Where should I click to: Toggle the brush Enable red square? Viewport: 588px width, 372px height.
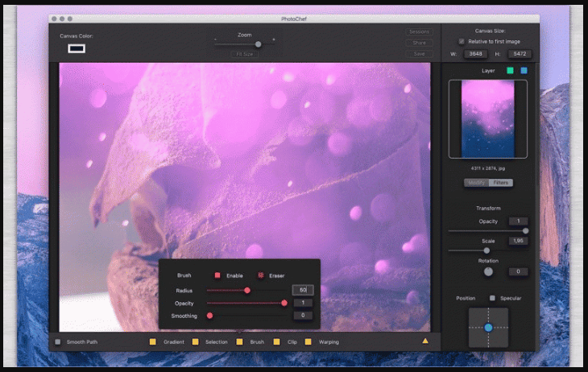[x=217, y=275]
